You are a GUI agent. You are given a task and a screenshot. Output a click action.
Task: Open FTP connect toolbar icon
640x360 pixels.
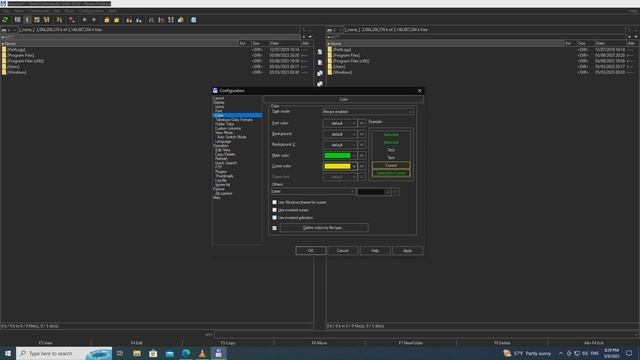tap(129, 20)
